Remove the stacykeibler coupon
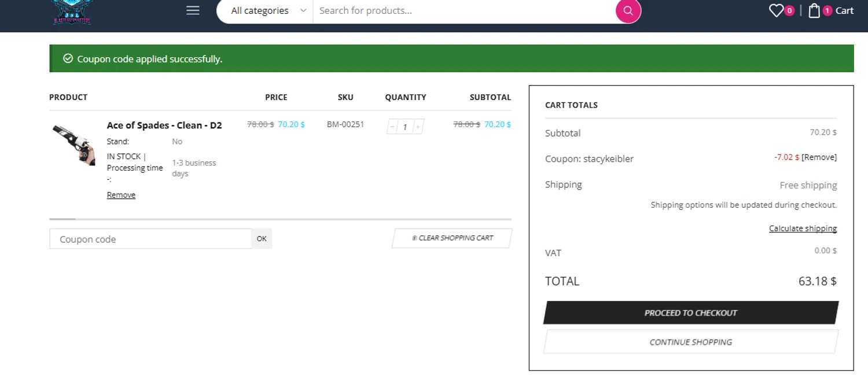 tap(819, 157)
